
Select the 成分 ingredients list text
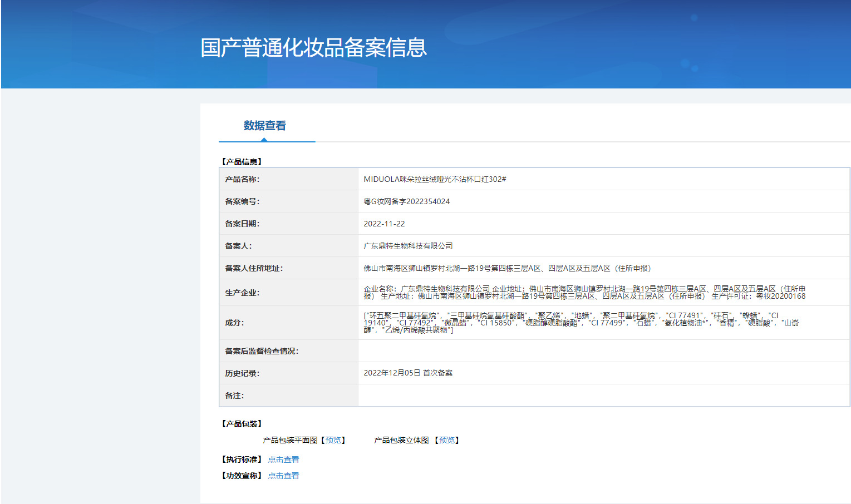(581, 323)
